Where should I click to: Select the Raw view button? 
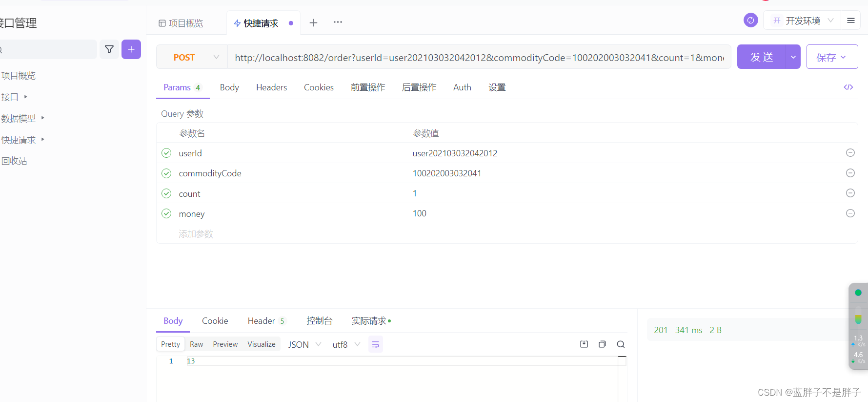[197, 344]
